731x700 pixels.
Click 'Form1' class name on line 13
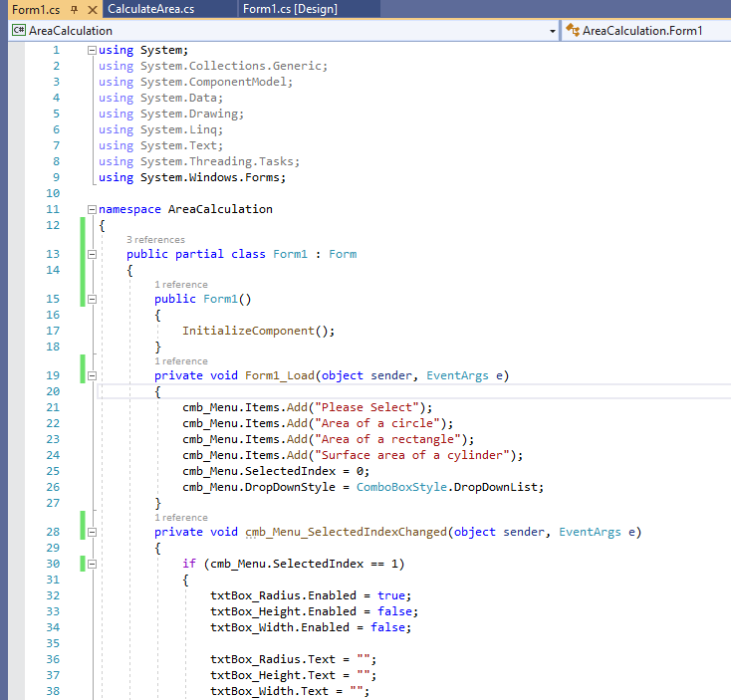(x=290, y=254)
